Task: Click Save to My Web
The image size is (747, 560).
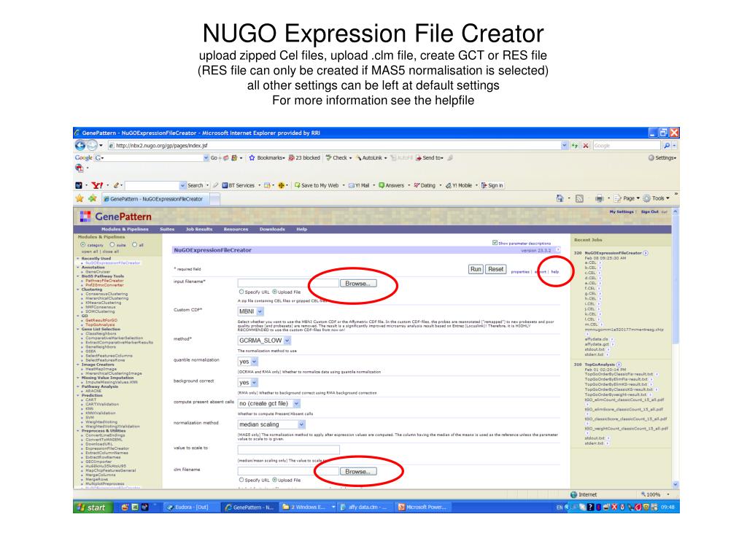Action: pos(317,185)
